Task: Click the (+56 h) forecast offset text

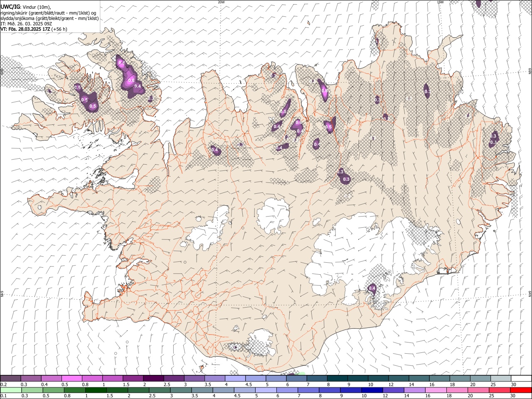Action: click(x=59, y=29)
